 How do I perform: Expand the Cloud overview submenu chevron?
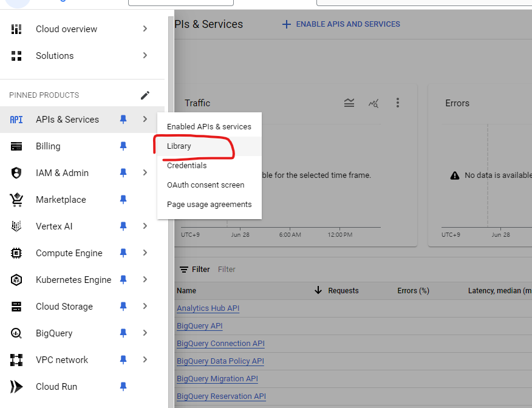coord(145,29)
